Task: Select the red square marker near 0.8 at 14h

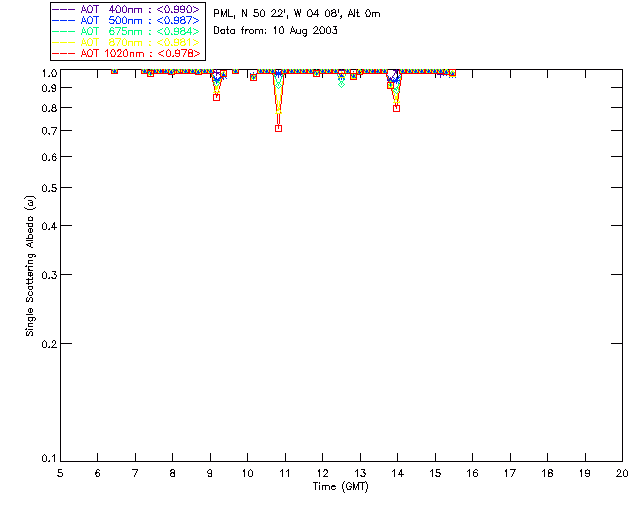Action: (x=396, y=108)
